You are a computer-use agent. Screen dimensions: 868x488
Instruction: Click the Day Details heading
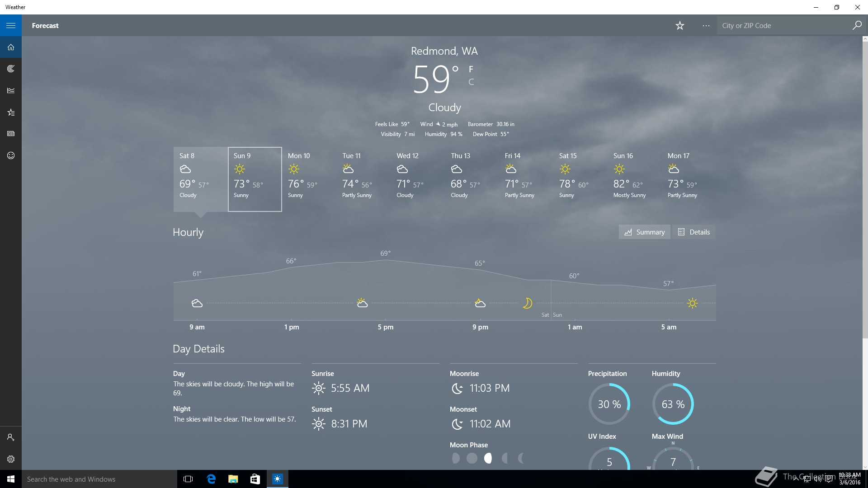[x=198, y=349]
